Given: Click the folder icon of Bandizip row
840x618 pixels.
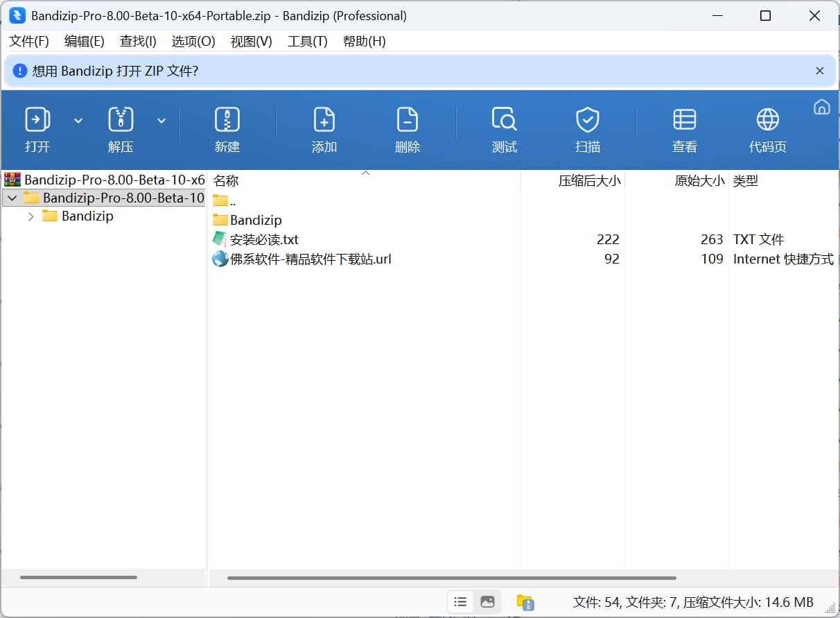Looking at the screenshot, I should (220, 220).
